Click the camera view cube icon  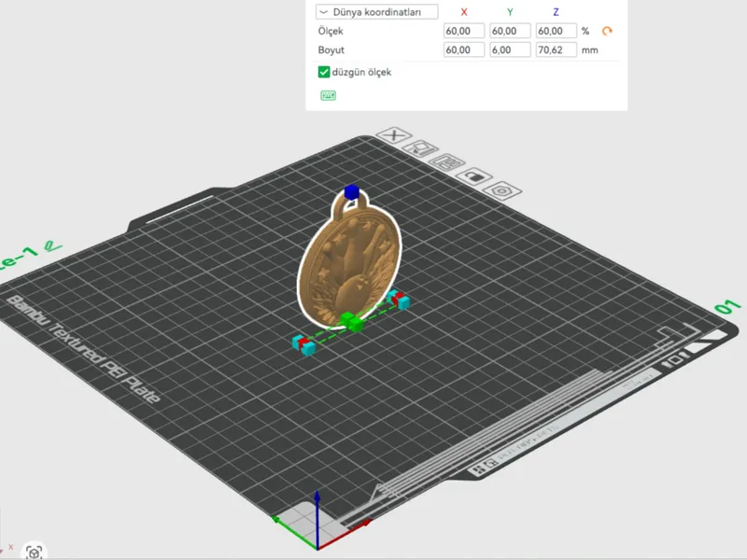pyautogui.click(x=34, y=552)
